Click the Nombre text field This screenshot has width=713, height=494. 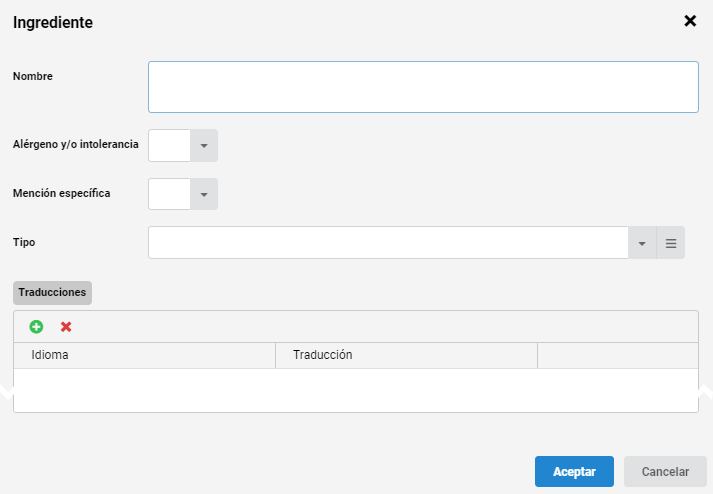[x=423, y=87]
